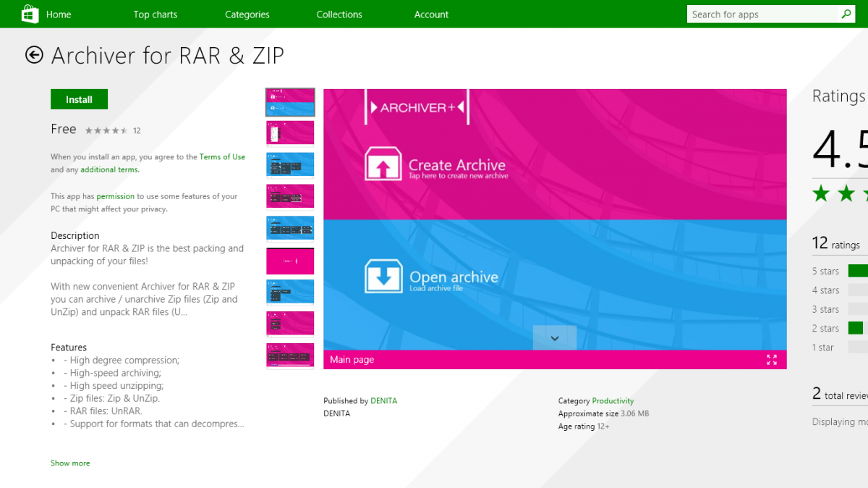The height and width of the screenshot is (488, 868).
Task: Click the 4 stars rating bar
Action: [858, 290]
